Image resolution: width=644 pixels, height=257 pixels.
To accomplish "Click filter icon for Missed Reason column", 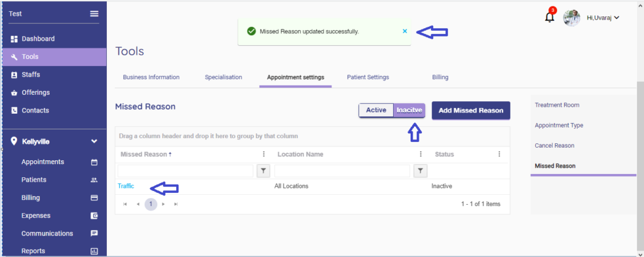I will [x=264, y=171].
